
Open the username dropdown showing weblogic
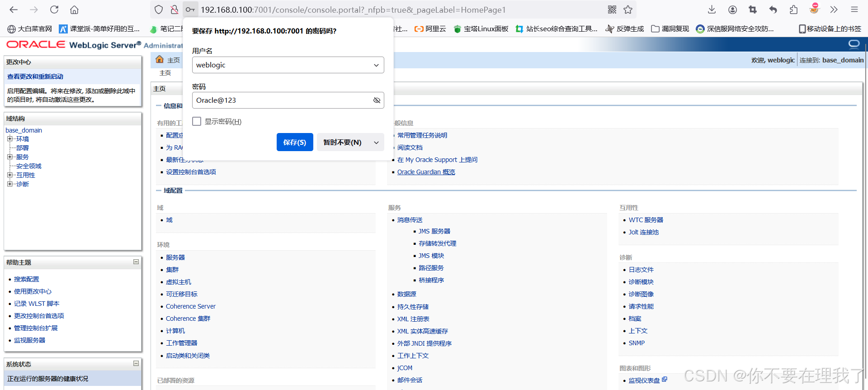coord(288,65)
